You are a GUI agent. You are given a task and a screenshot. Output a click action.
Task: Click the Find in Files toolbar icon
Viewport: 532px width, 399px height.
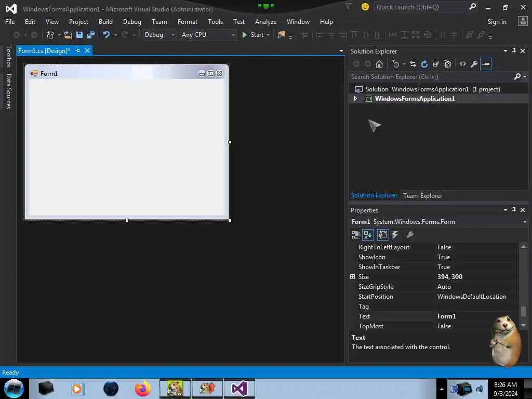coord(281,35)
